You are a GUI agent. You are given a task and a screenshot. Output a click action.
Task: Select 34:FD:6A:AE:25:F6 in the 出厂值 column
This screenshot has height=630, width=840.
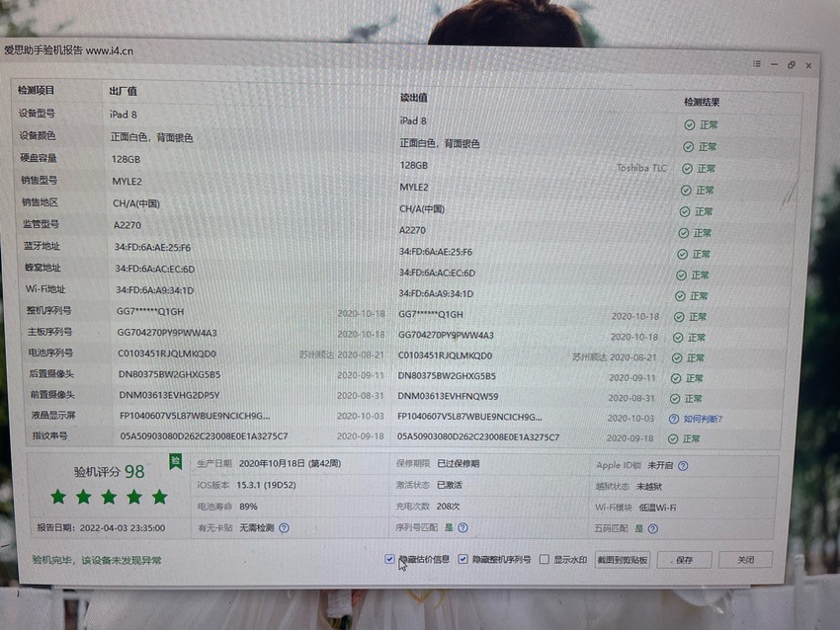tap(152, 247)
